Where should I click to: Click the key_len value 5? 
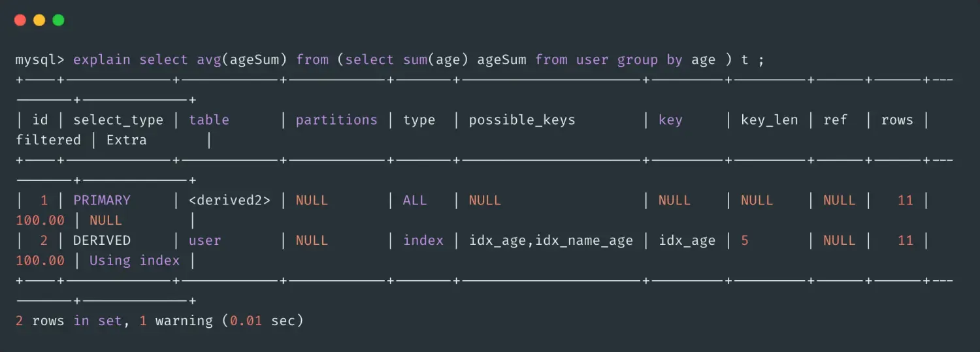(x=745, y=240)
